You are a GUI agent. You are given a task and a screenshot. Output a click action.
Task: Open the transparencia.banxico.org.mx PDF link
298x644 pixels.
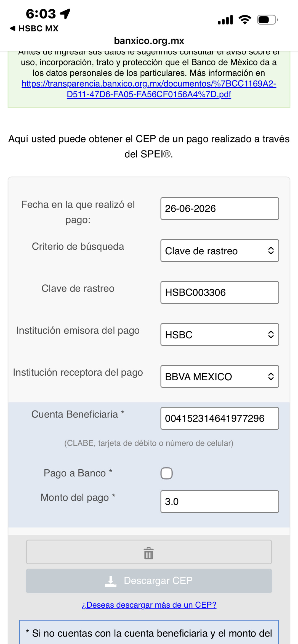[x=149, y=89]
